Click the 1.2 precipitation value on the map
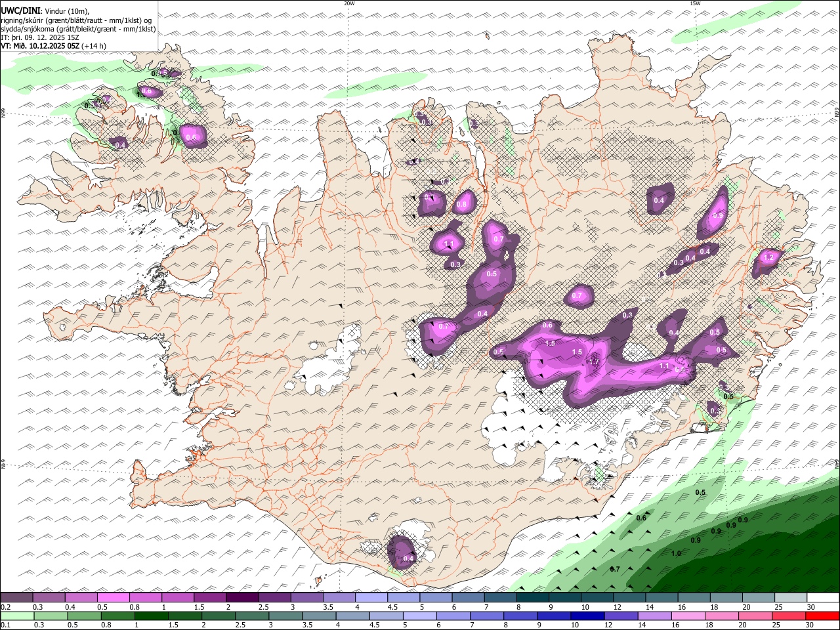The width and height of the screenshot is (840, 630). pyautogui.click(x=769, y=258)
